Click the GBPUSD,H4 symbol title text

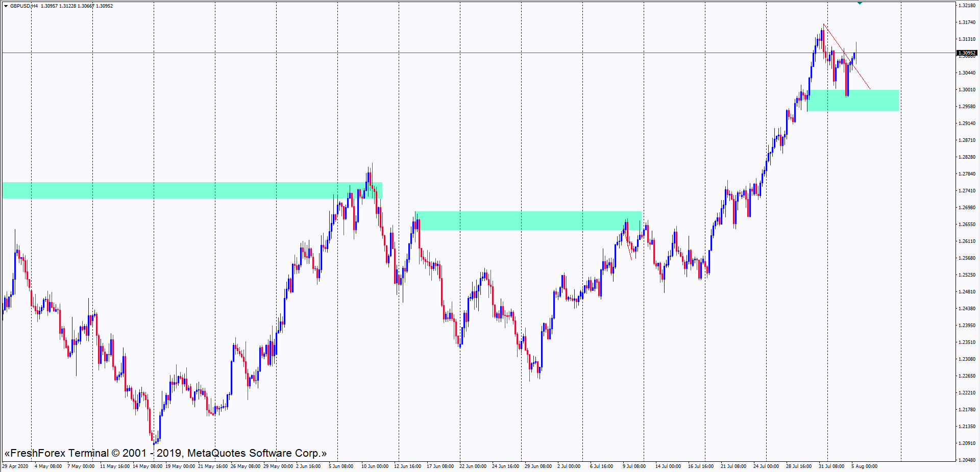pyautogui.click(x=24, y=6)
